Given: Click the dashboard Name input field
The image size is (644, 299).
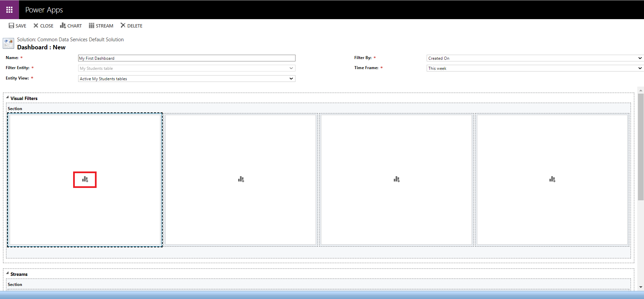Looking at the screenshot, I should pyautogui.click(x=186, y=58).
